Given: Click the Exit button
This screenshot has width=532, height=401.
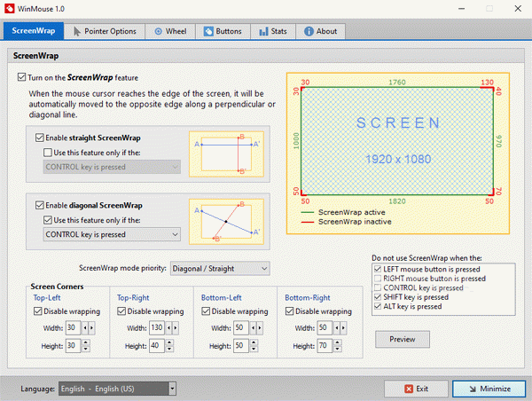Looking at the screenshot, I should point(416,389).
